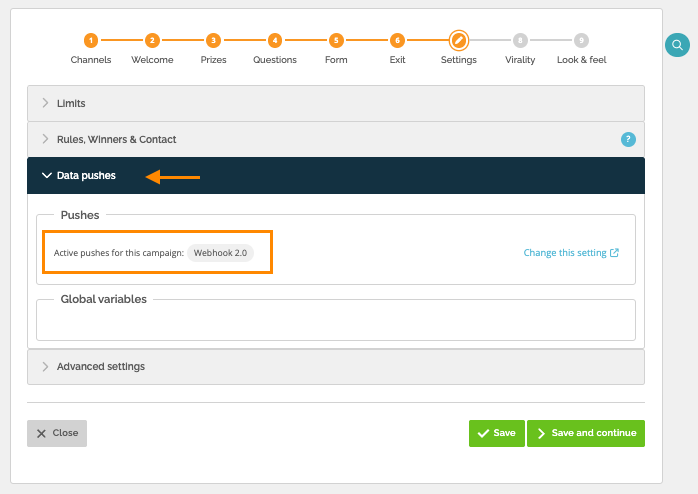Screen dimensions: 698x494
Task: Open the Virality step label
Action: click(520, 60)
